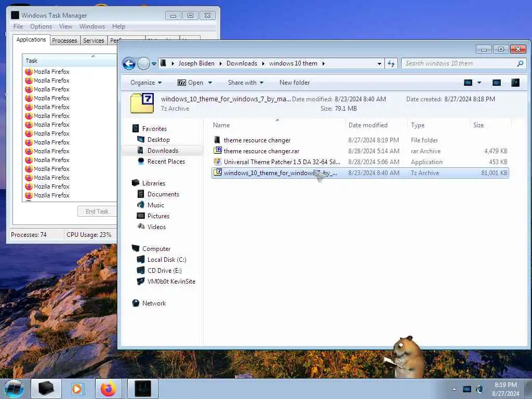Open the Organize dropdown menu
This screenshot has height=399, width=532.
(146, 83)
